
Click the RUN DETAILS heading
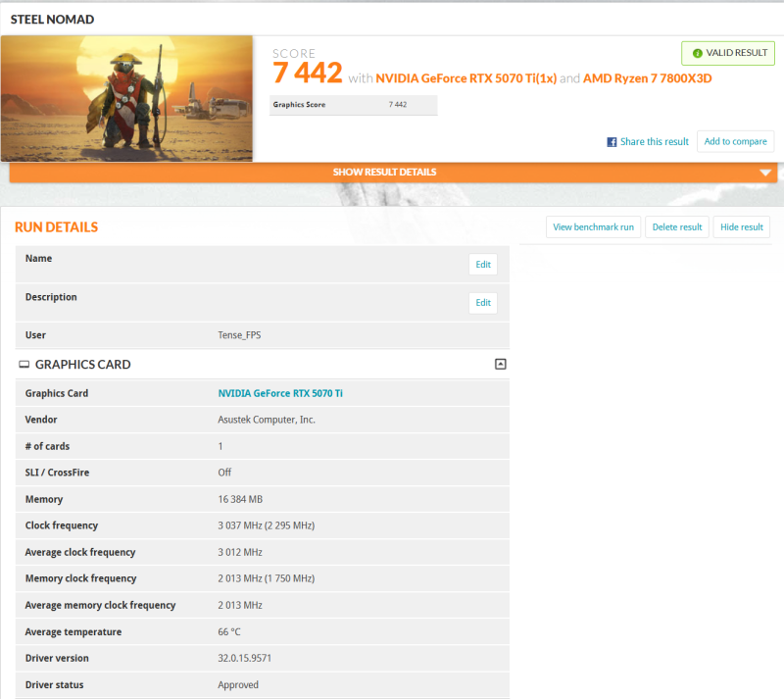(x=57, y=227)
